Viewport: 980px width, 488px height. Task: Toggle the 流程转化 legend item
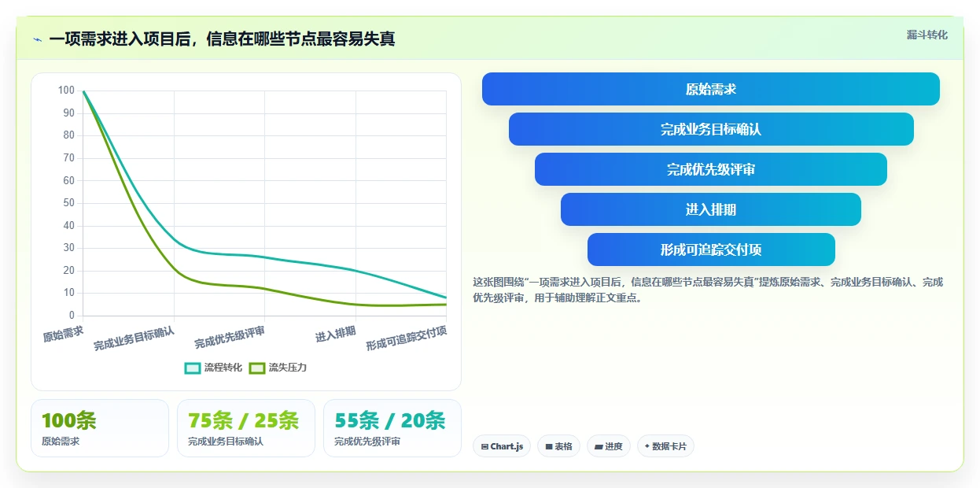(213, 368)
